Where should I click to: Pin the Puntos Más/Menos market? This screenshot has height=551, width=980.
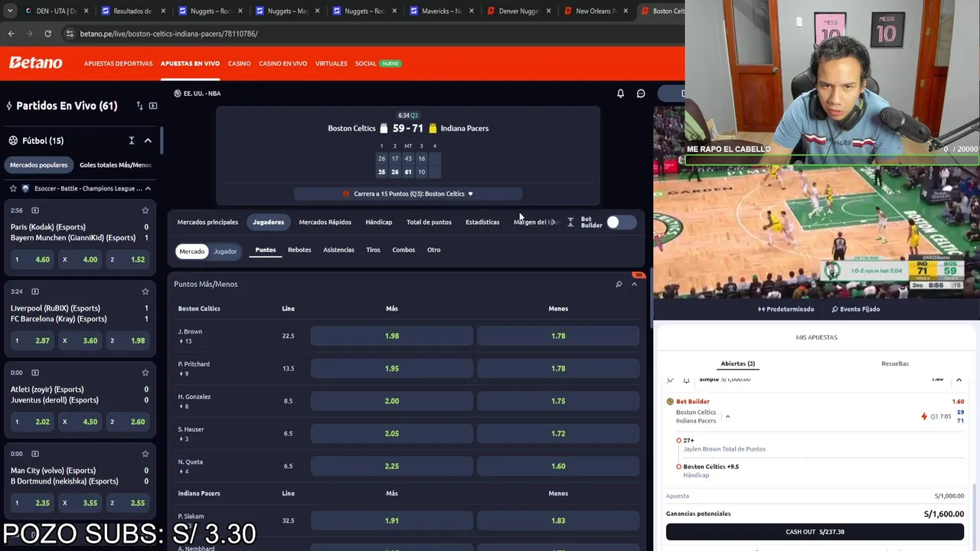click(x=619, y=284)
